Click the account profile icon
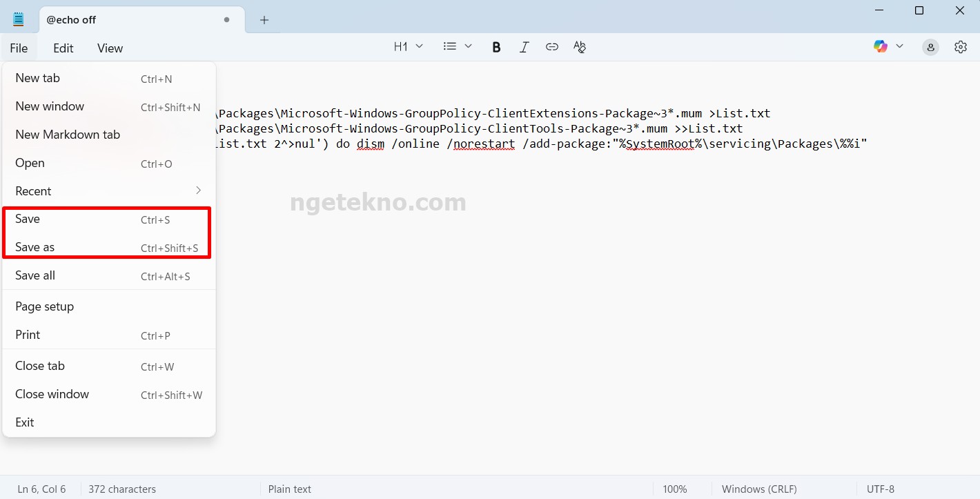 click(930, 47)
